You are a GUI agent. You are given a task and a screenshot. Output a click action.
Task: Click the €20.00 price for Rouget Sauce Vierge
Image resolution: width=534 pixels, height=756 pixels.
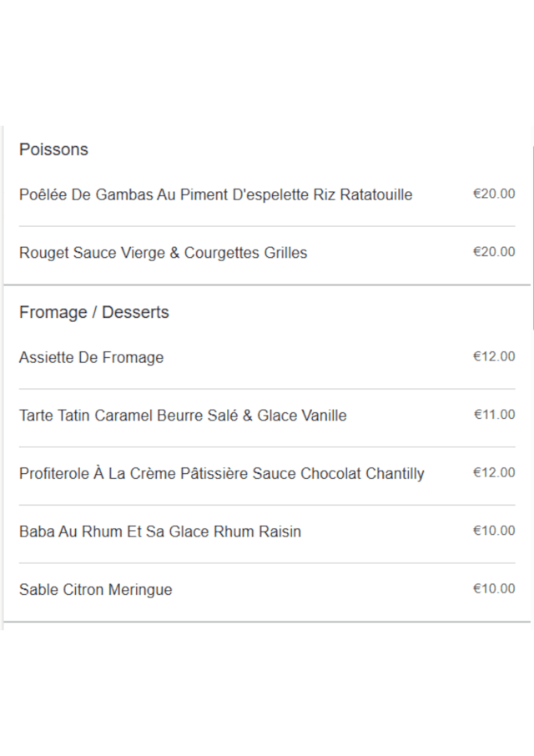click(x=494, y=251)
